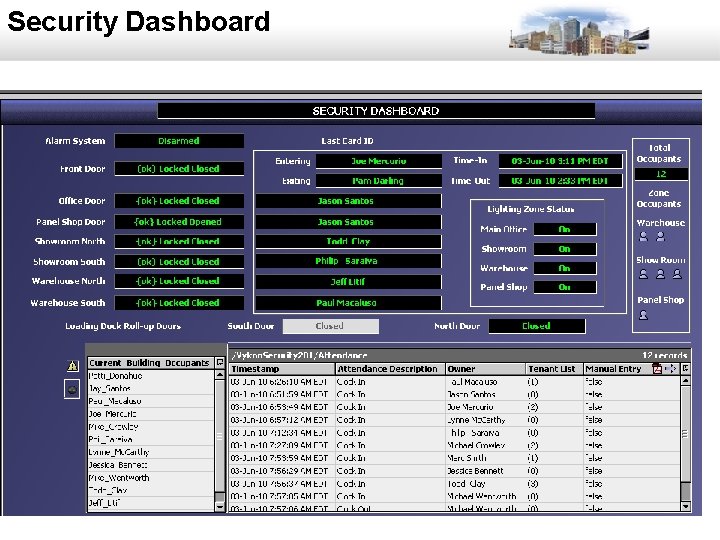Click the yellow warning triangle icon
The width and height of the screenshot is (720, 540).
[73, 366]
